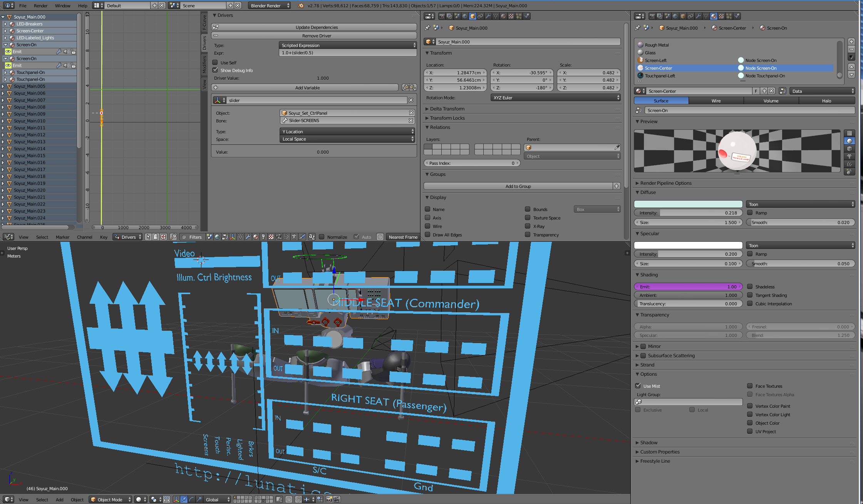Open the Texture properties tab icon in the material editor
The height and width of the screenshot is (504, 863).
click(x=721, y=16)
